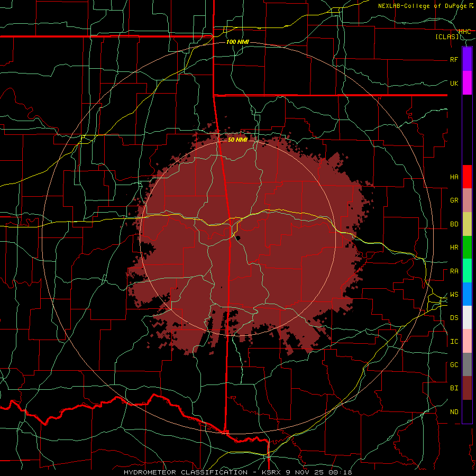
Task: Click the BI dark red legend swatch
Action: [467, 388]
